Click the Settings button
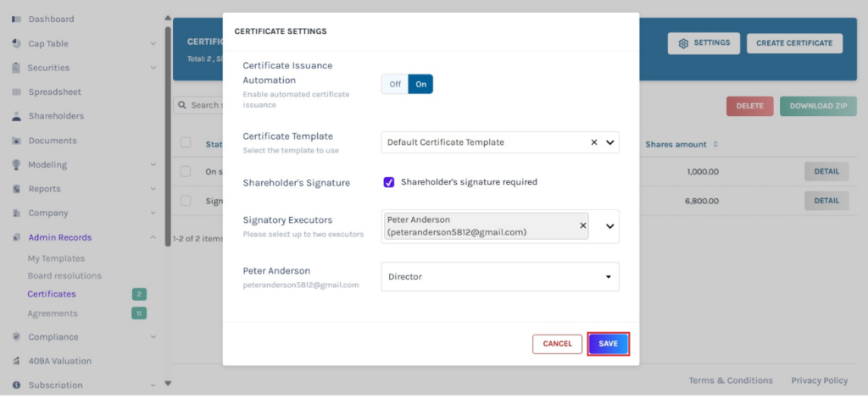 coord(704,43)
